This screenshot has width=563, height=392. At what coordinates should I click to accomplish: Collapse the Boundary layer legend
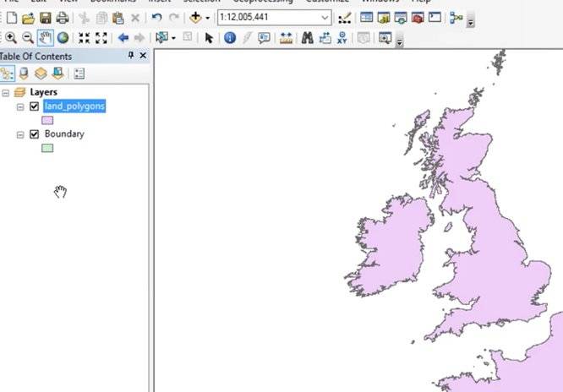(20, 134)
